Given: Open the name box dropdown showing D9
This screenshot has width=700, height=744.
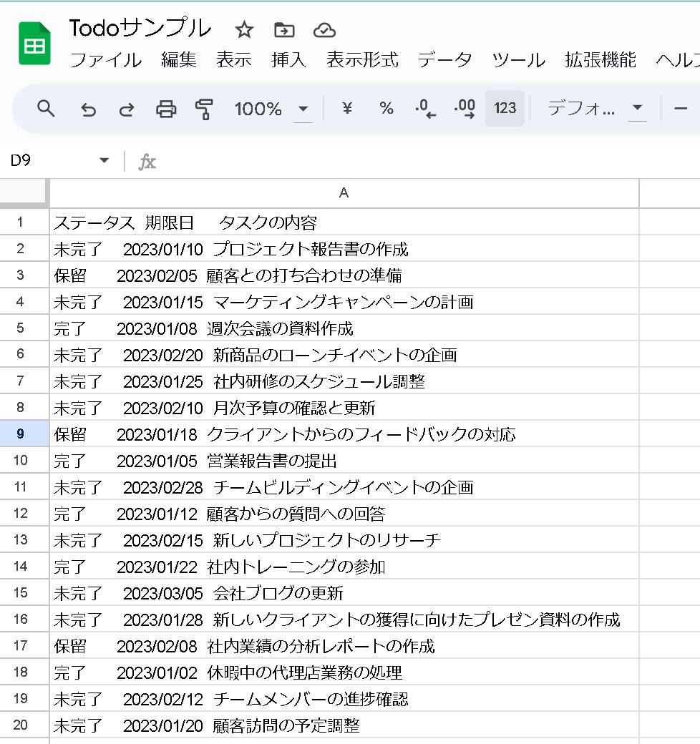Looking at the screenshot, I should [104, 161].
